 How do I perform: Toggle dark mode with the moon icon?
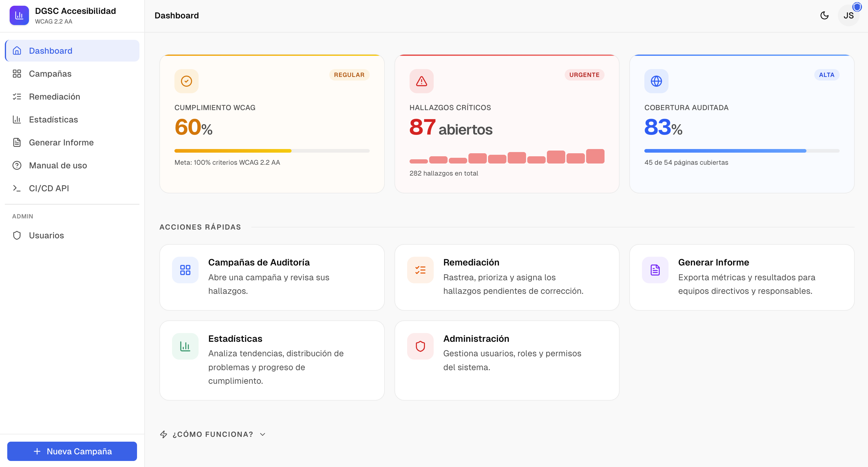[x=824, y=15]
